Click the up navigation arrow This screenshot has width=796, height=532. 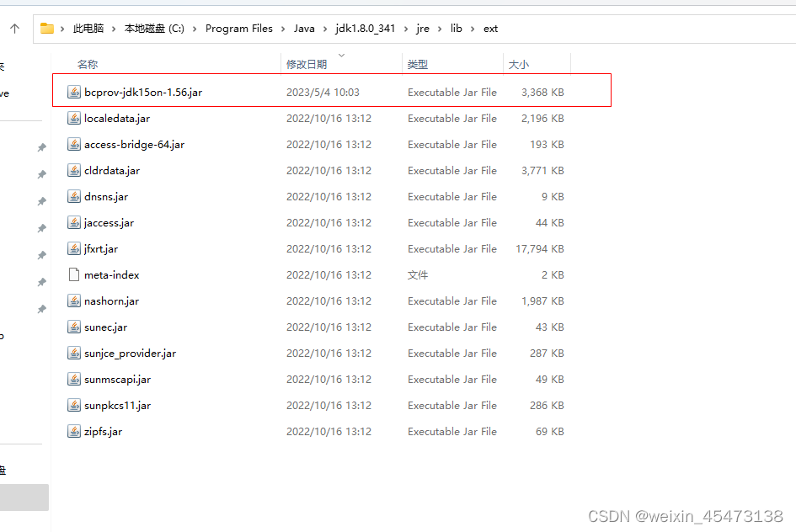[14, 28]
